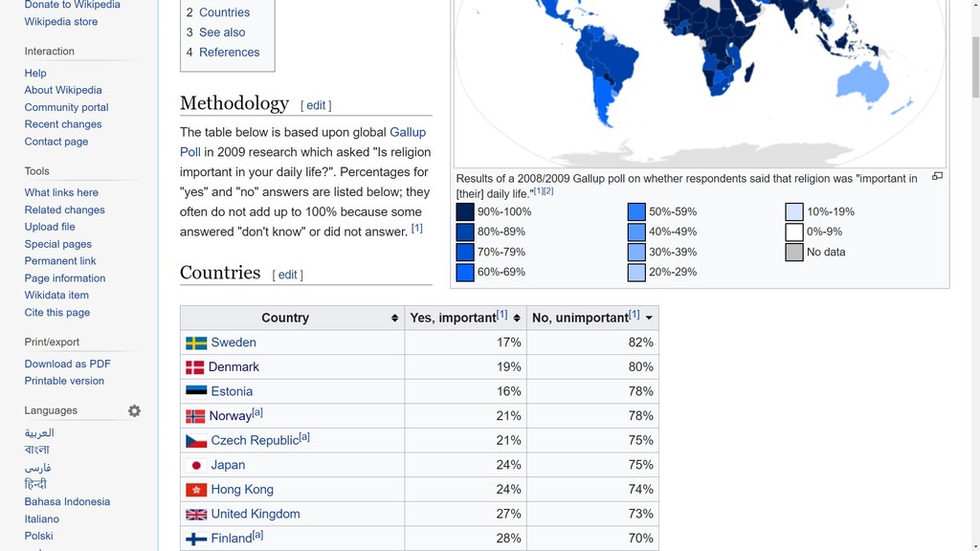Viewport: 980px width, 551px height.
Task: Click the Sweden flag icon
Action: pyautogui.click(x=196, y=343)
